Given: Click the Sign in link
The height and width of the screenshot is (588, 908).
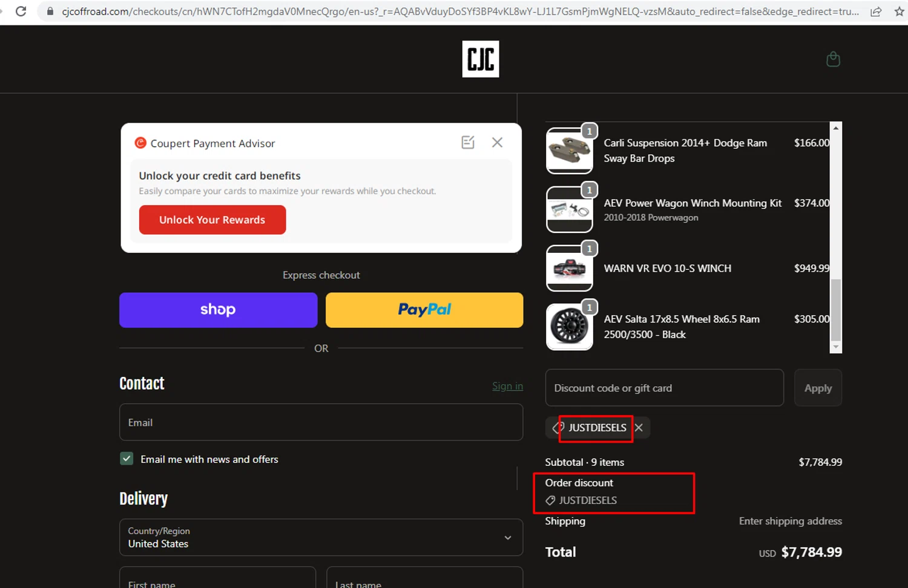Looking at the screenshot, I should pos(507,386).
